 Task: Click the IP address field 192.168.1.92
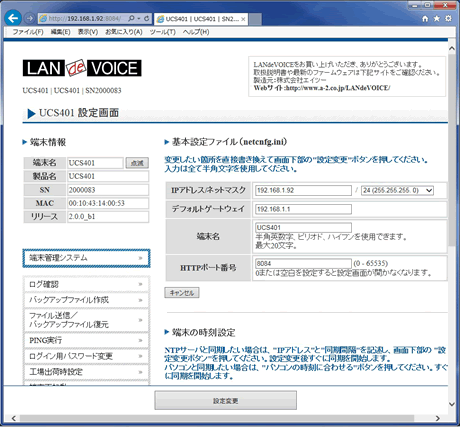[303, 190]
